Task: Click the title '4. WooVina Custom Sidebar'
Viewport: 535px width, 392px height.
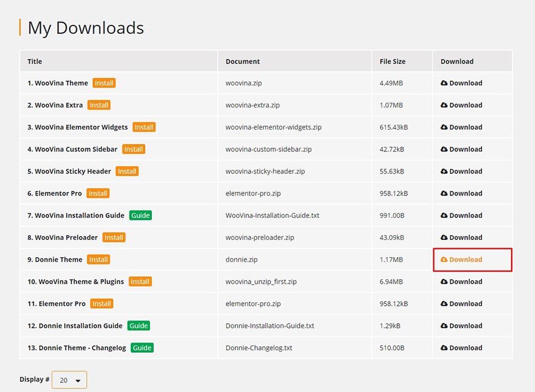Action: point(73,149)
